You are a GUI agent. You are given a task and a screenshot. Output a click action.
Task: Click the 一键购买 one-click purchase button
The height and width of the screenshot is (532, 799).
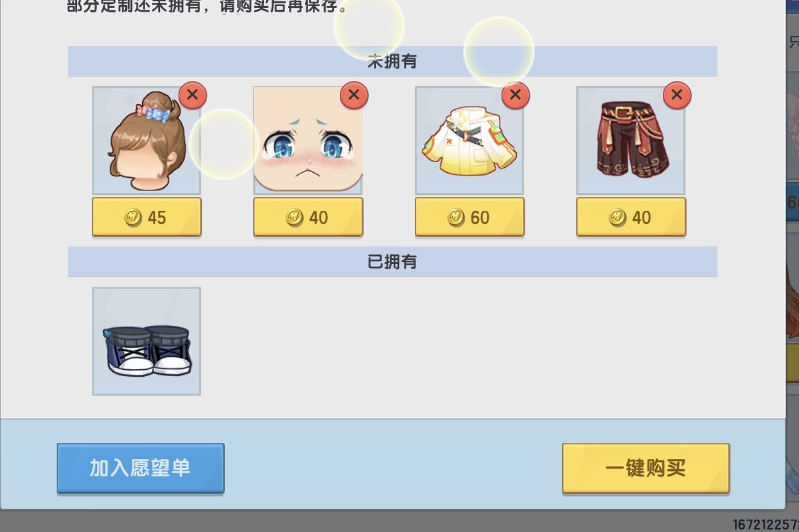pyautogui.click(x=646, y=469)
